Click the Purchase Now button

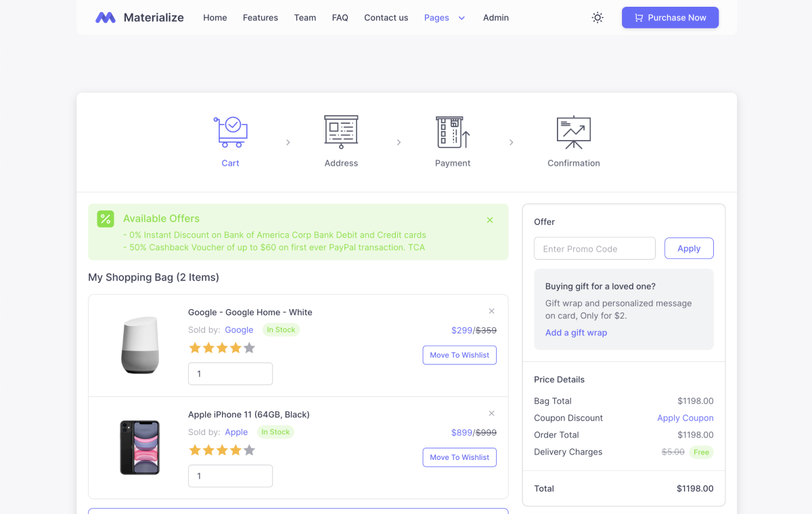coord(670,17)
